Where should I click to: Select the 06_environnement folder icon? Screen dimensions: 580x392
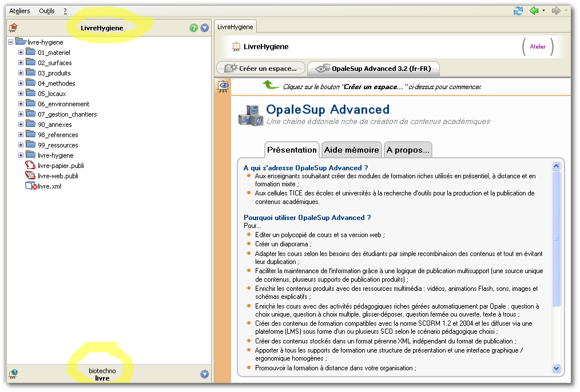(31, 104)
